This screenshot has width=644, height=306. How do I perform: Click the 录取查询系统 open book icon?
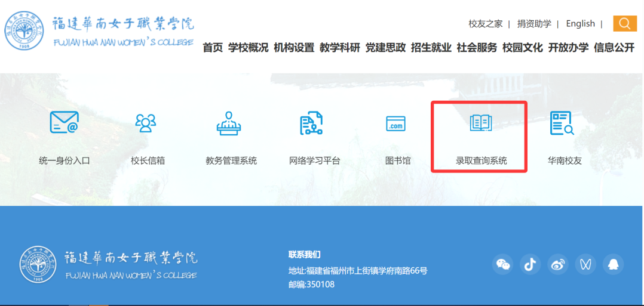pos(480,123)
